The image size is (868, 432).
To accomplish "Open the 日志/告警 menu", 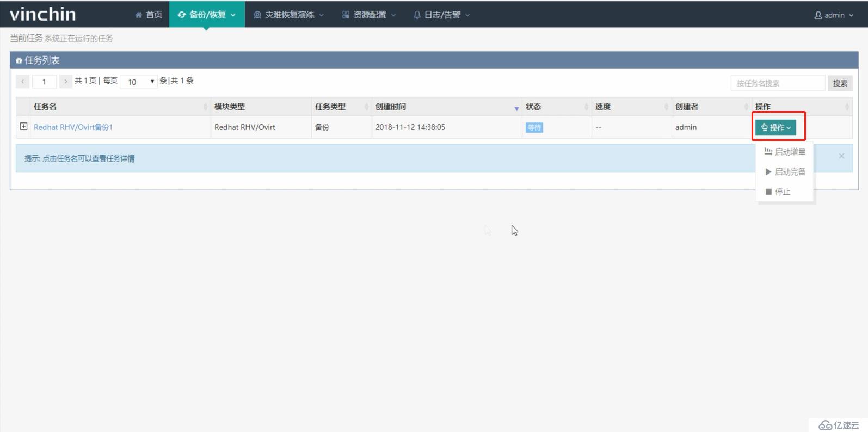I will (441, 15).
